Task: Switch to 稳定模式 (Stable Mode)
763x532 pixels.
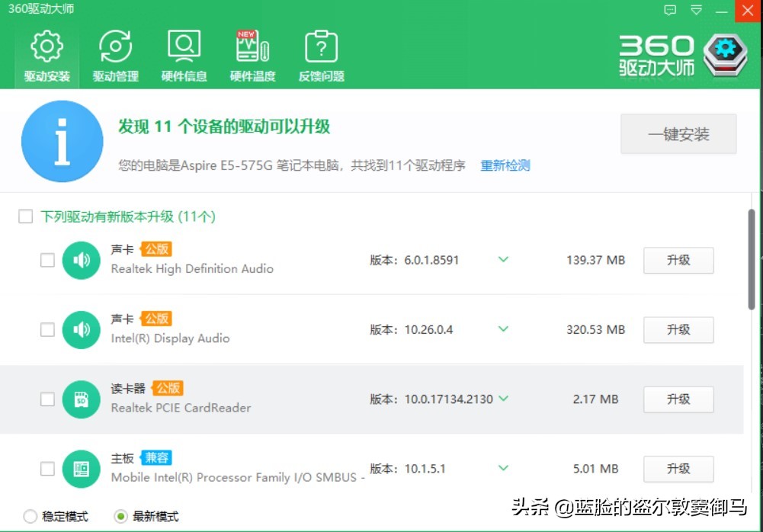Action: click(x=30, y=516)
